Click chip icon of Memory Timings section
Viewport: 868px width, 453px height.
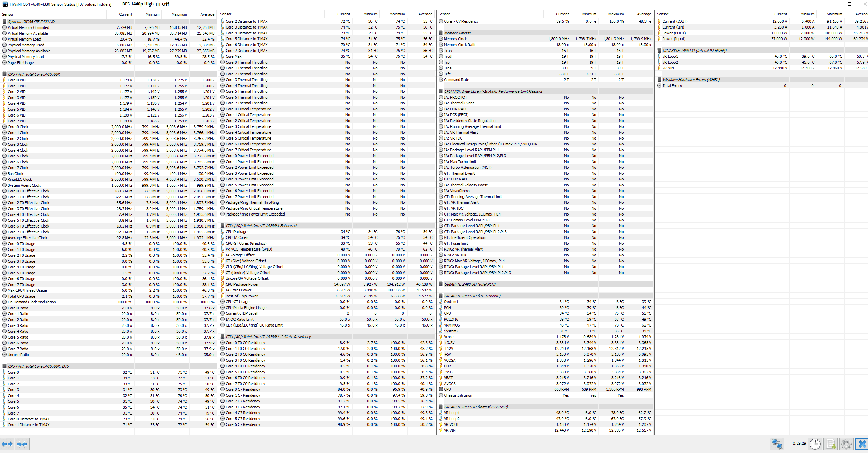[x=441, y=33]
